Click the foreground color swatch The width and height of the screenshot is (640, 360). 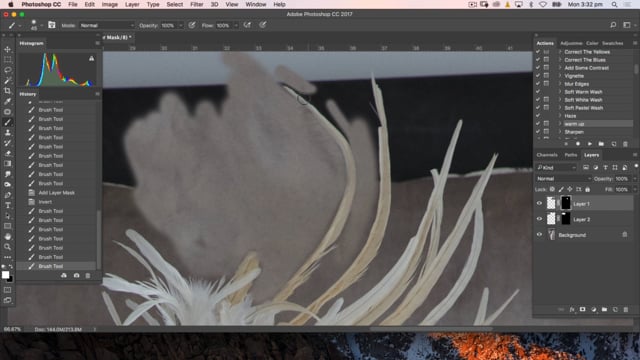click(5, 275)
